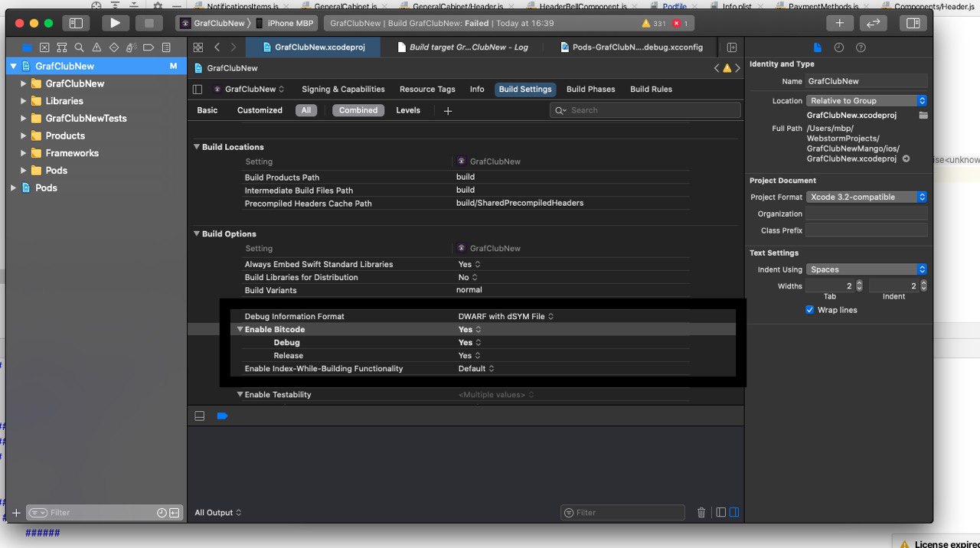Open Project Format dropdown
980x548 pixels.
tap(866, 197)
